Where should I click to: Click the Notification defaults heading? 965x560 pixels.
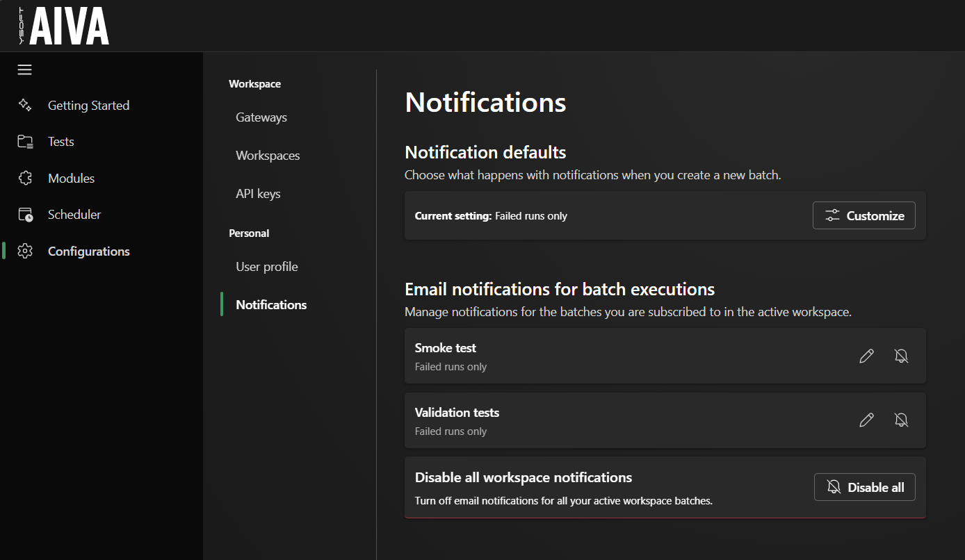click(x=485, y=152)
